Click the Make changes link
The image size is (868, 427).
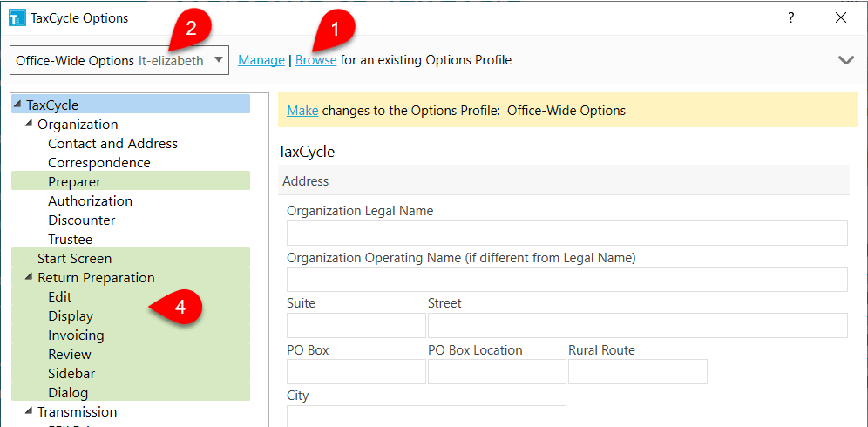(x=302, y=110)
